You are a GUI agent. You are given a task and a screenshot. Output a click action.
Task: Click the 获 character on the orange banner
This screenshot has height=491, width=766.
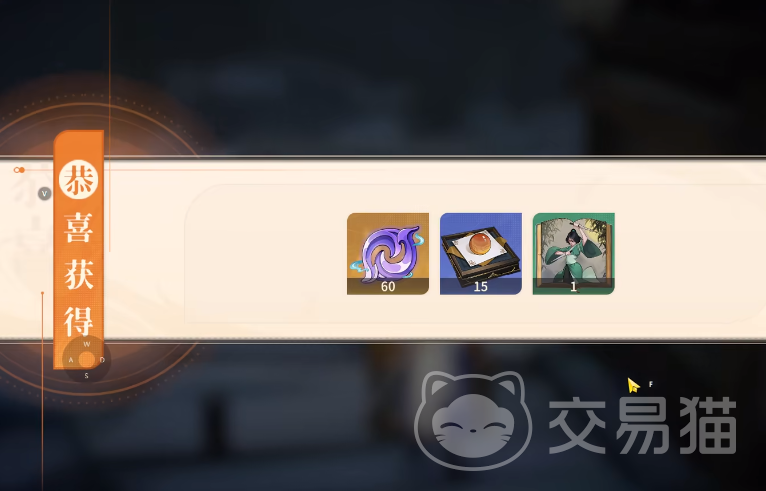coord(79,274)
